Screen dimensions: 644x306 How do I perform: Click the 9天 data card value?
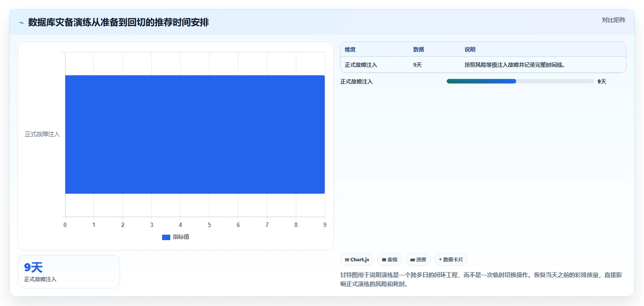coord(33,268)
